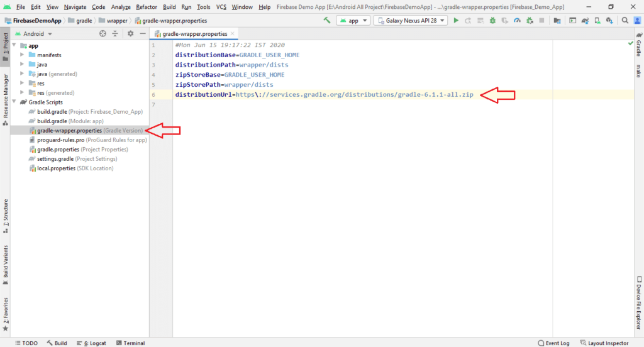
Task: Expand the res folder arrow
Action: [x=22, y=83]
